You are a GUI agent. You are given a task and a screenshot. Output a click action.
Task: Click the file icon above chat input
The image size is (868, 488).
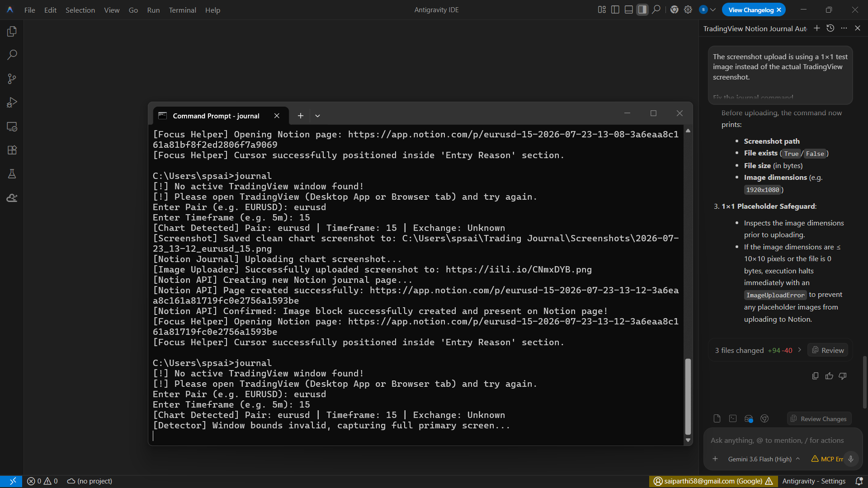coord(717,418)
